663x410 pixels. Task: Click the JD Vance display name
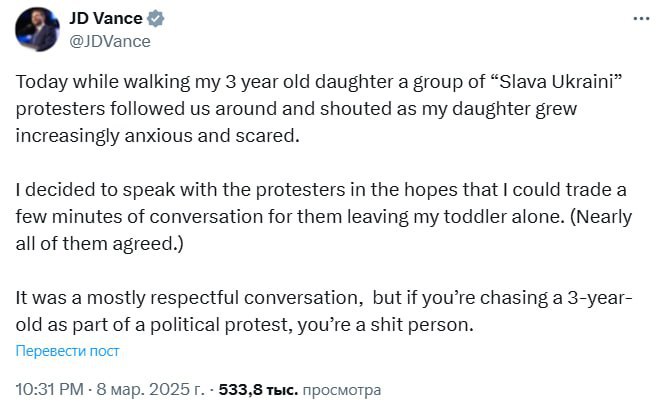[104, 20]
